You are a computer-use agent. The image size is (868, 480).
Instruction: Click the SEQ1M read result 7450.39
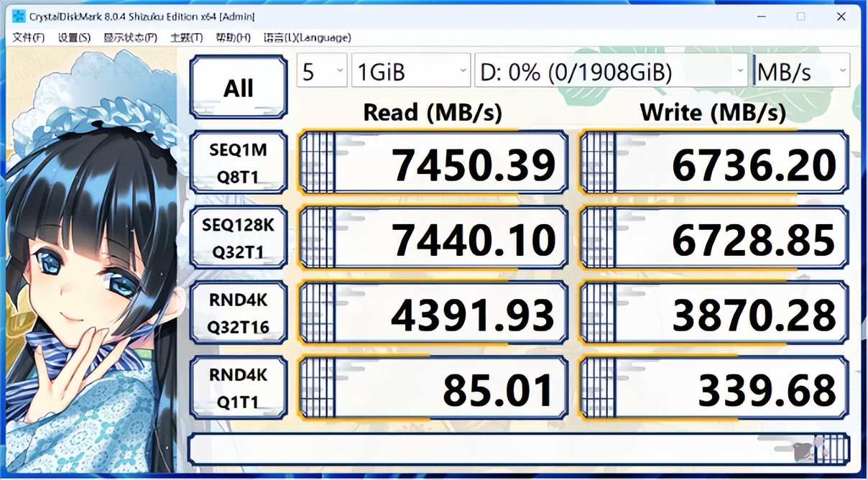click(433, 164)
